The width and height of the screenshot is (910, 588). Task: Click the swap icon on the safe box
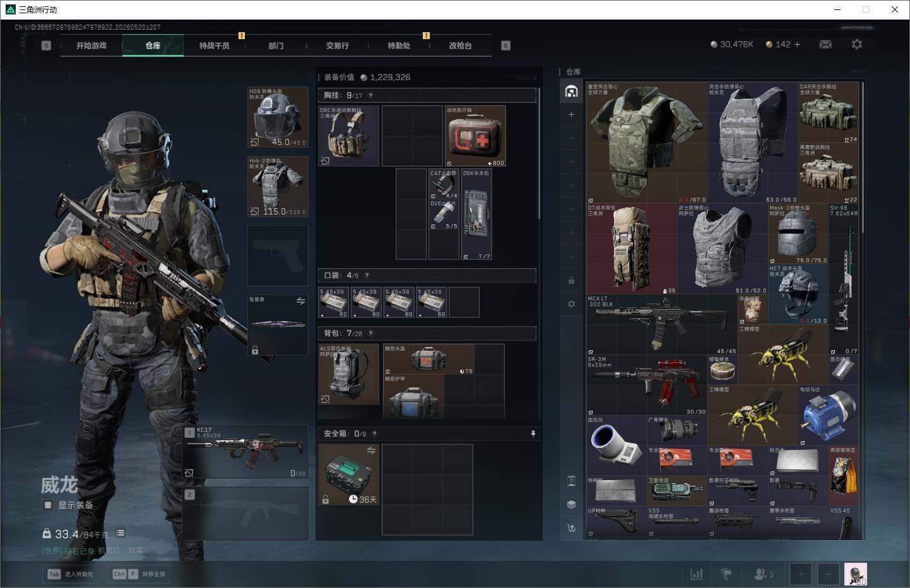click(x=371, y=450)
